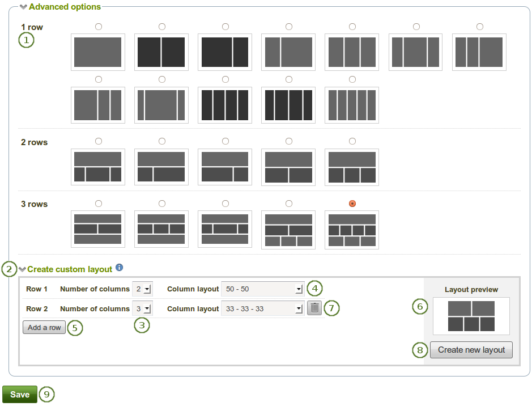Select the radio for five-column 1 row layout
Screen dimensions: 532x406
[x=352, y=79]
